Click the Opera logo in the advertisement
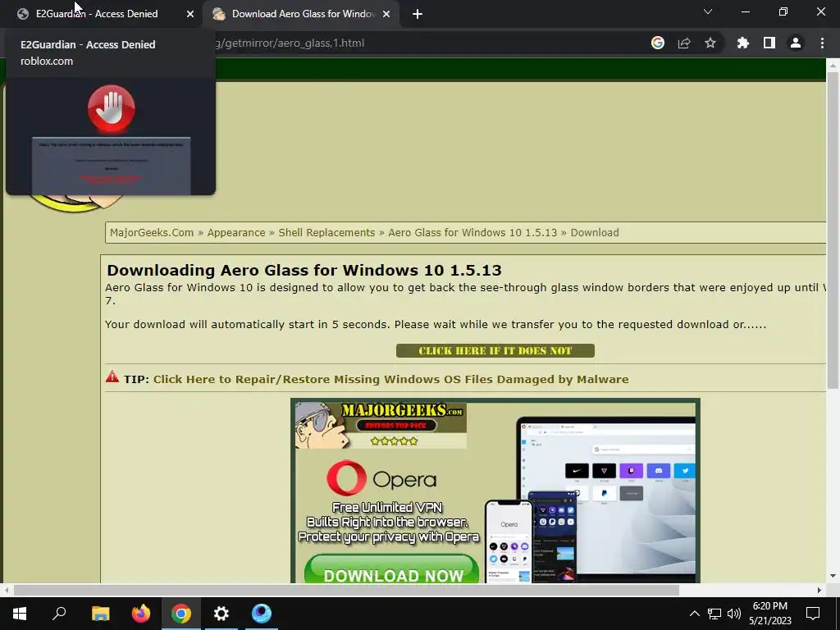The image size is (840, 630). tap(381, 478)
